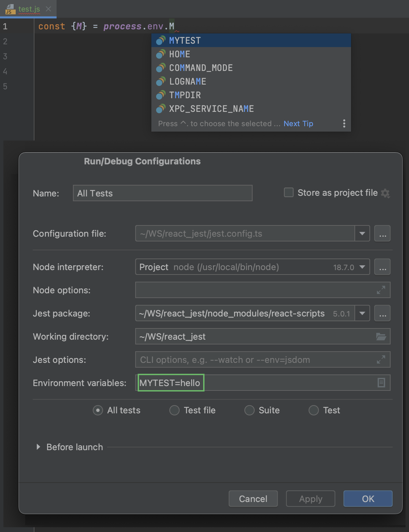
Task: Open the kebab menu in the completion popup
Action: click(x=344, y=123)
